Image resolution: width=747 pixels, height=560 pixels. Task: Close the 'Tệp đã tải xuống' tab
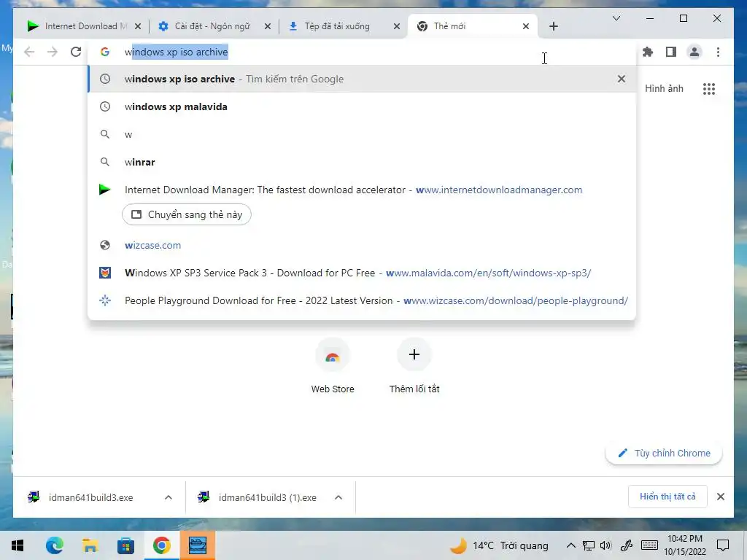[396, 26]
